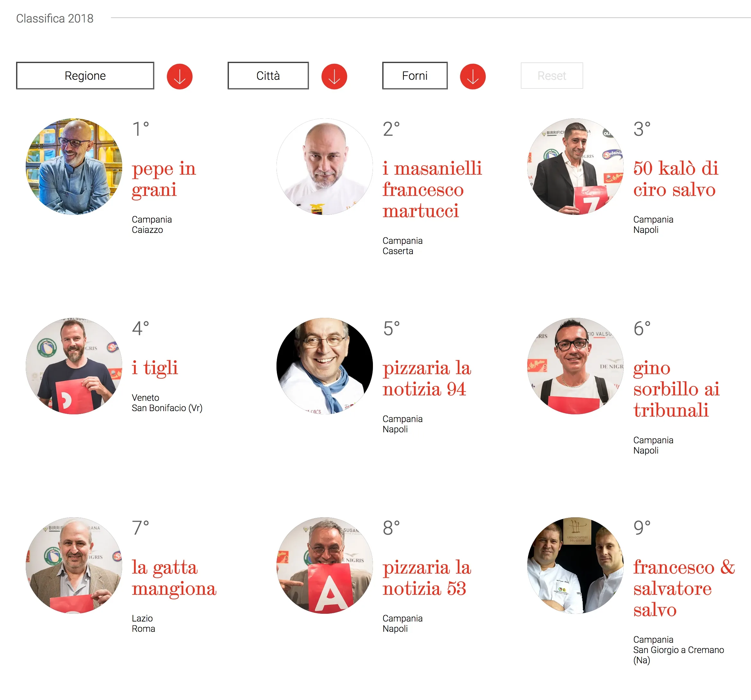Open i masanielli francesco martucci link
This screenshot has height=700, width=751.
pyautogui.click(x=432, y=189)
